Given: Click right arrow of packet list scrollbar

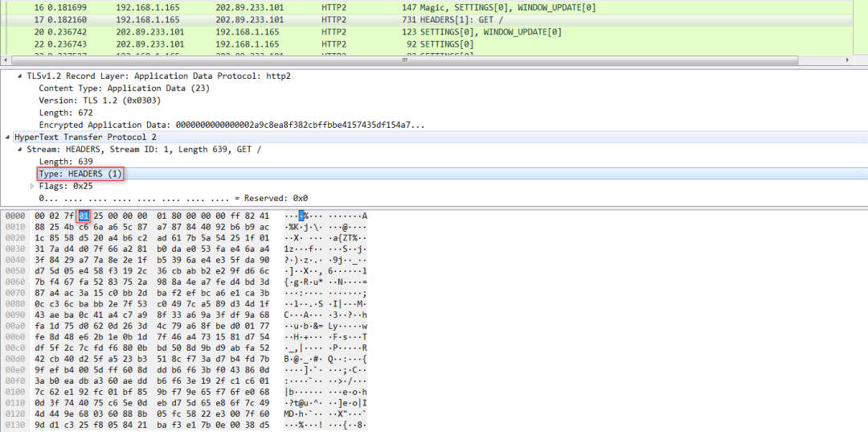Looking at the screenshot, I should (848, 60).
